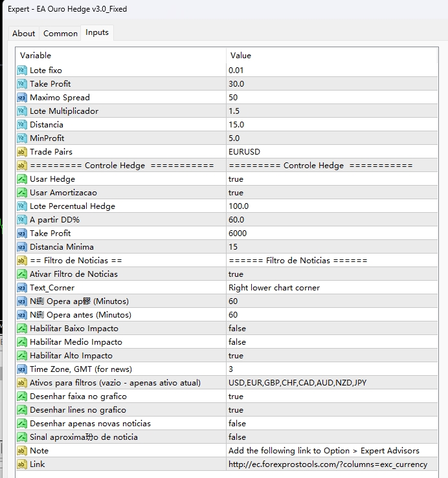Click the icon beside Lote Percentual Hedge
448x478 pixels.
pos(21,206)
